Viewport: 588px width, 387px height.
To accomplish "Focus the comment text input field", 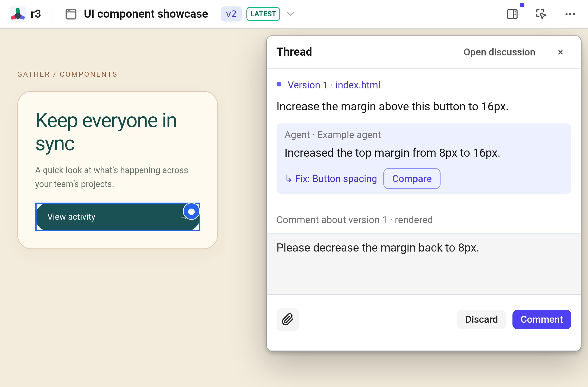I will (x=424, y=264).
